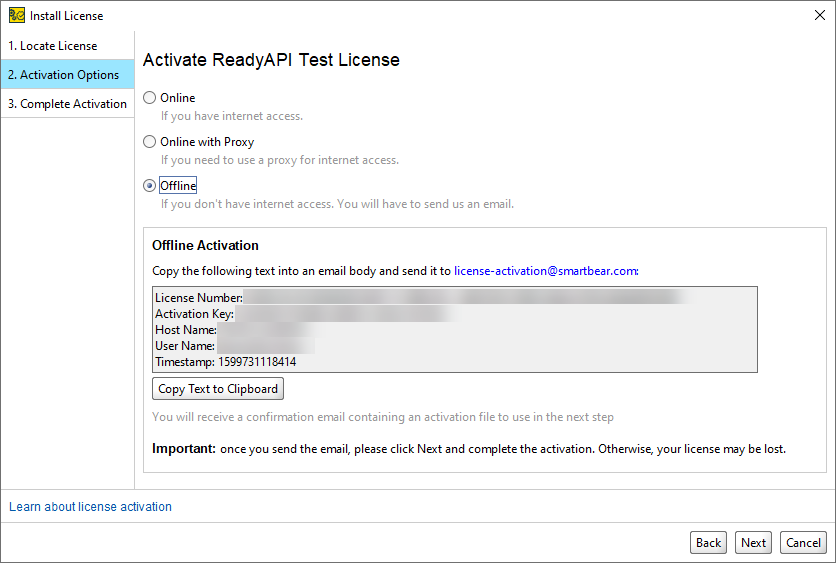This screenshot has width=836, height=563.
Task: Click the ReadyAPI icon in the title bar
Action: click(17, 15)
